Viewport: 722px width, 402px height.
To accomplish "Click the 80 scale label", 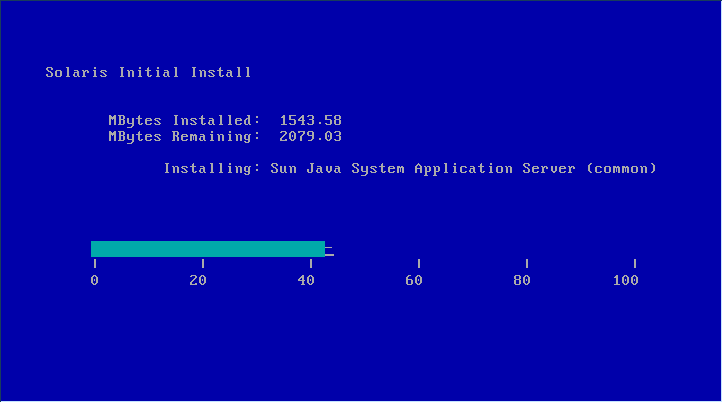I will [522, 280].
